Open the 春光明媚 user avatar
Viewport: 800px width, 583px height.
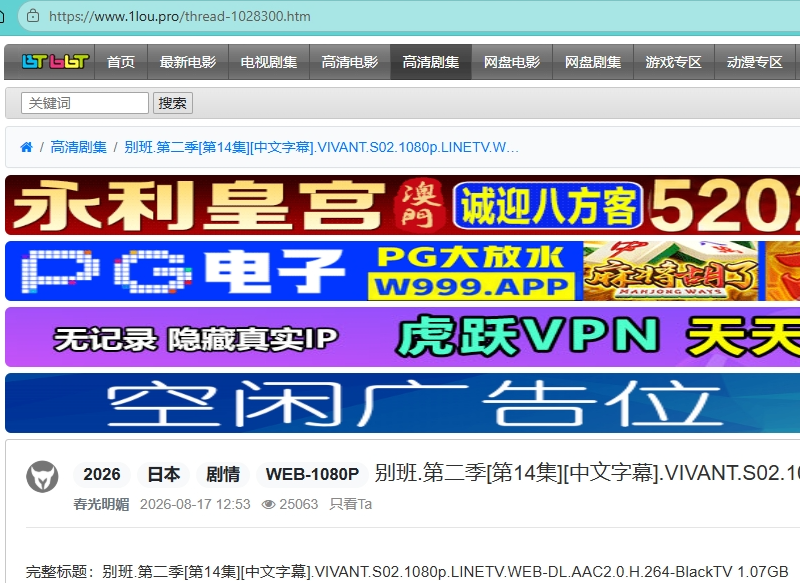(x=42, y=476)
